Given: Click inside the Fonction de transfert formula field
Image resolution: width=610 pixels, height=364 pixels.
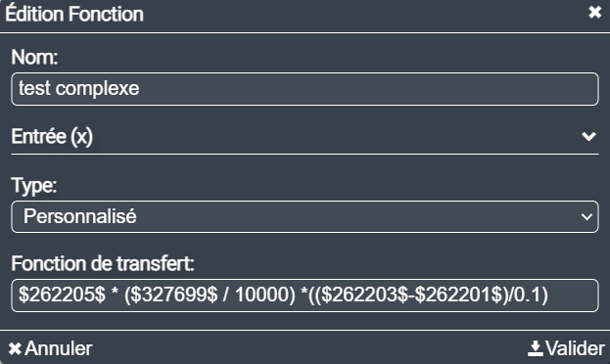Looking at the screenshot, I should [305, 296].
